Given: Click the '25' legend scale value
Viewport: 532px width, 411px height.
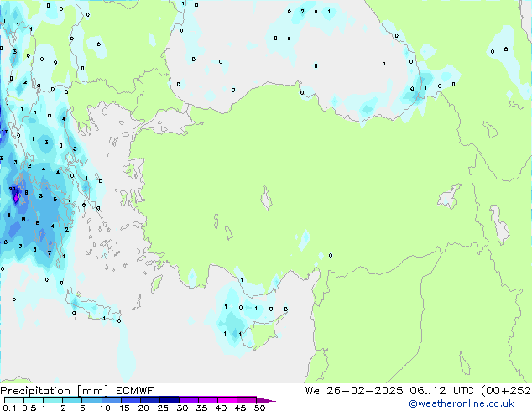Looking at the screenshot, I should (x=163, y=408).
